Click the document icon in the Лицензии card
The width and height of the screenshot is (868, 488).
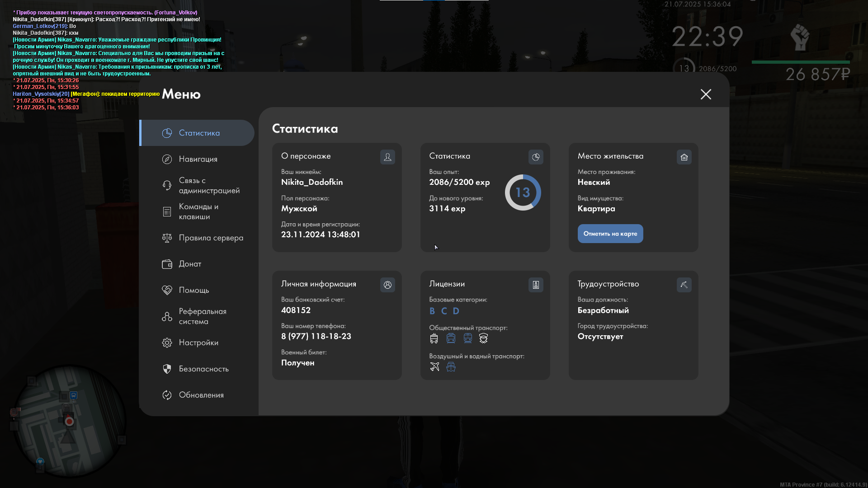click(536, 285)
